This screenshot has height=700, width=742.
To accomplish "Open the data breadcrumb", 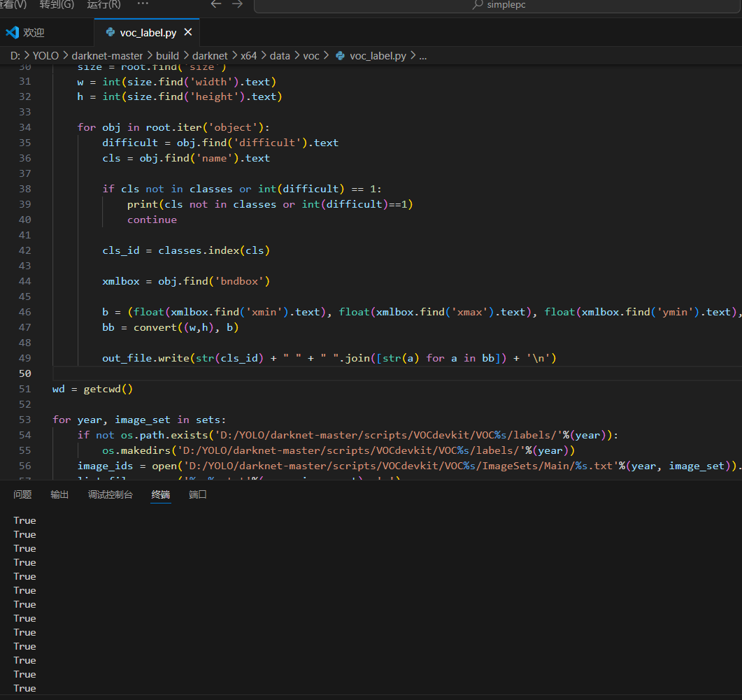I will pyautogui.click(x=280, y=56).
